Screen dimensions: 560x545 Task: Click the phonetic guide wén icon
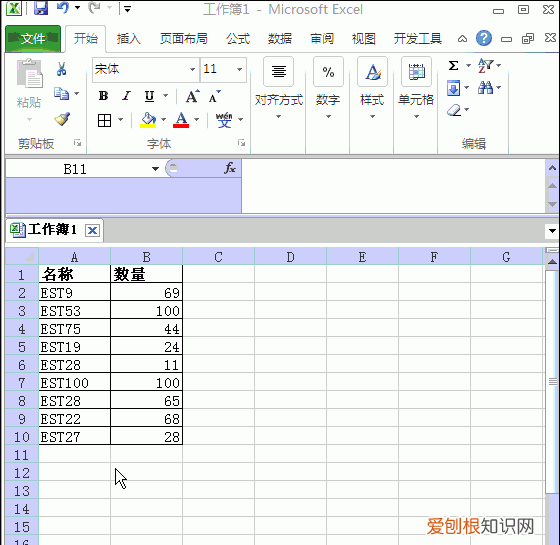[224, 120]
